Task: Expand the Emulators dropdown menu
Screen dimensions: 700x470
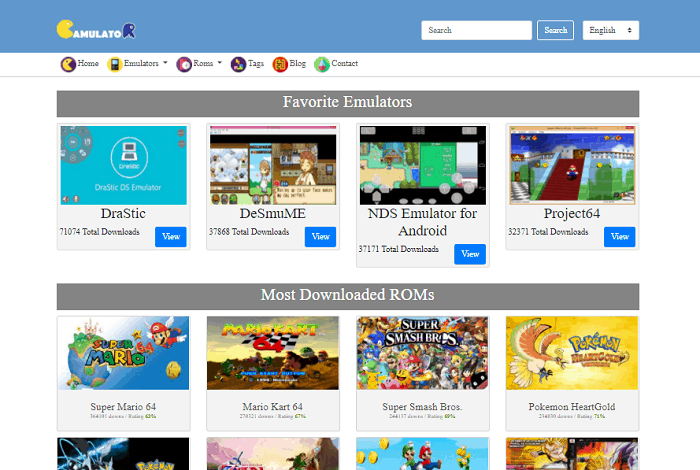Action: (146, 63)
